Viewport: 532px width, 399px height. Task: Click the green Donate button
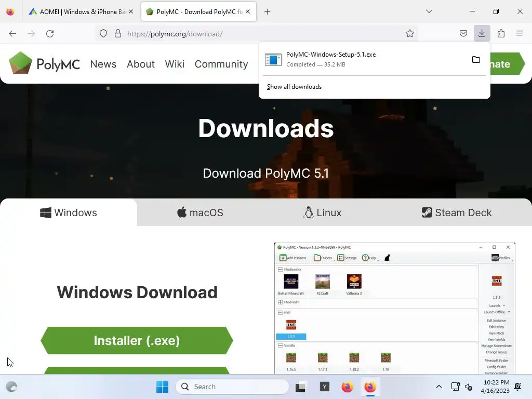507,64
